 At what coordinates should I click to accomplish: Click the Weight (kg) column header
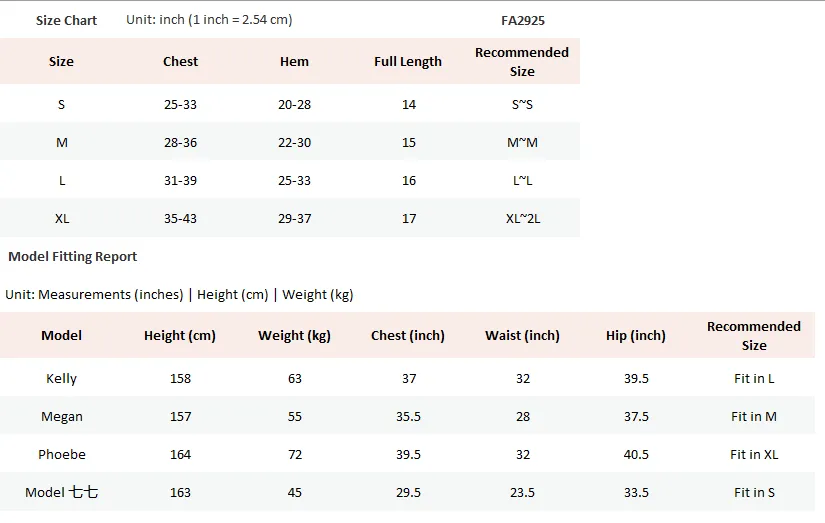click(x=294, y=336)
